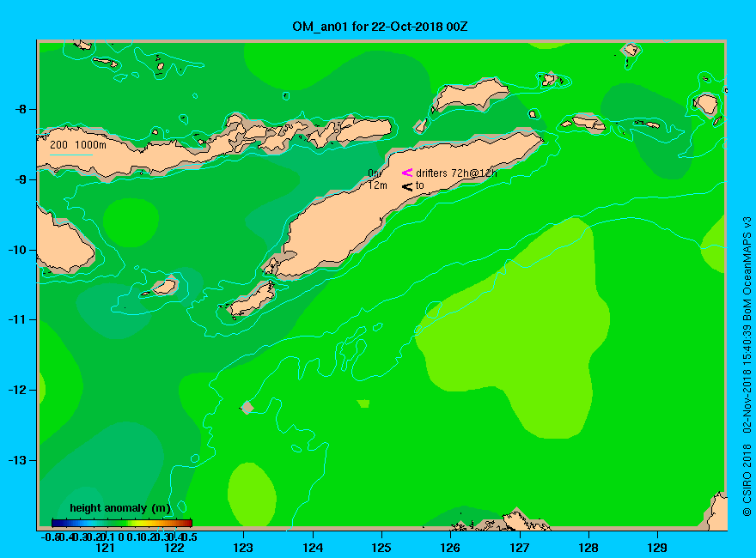Click Sumba island at the left map edge
This screenshot has width=756, height=558.
[63, 243]
